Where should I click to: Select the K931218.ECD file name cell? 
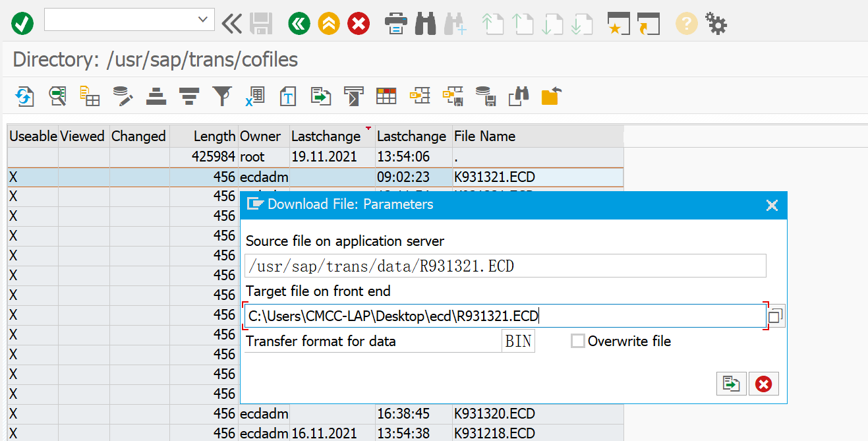coord(538,434)
